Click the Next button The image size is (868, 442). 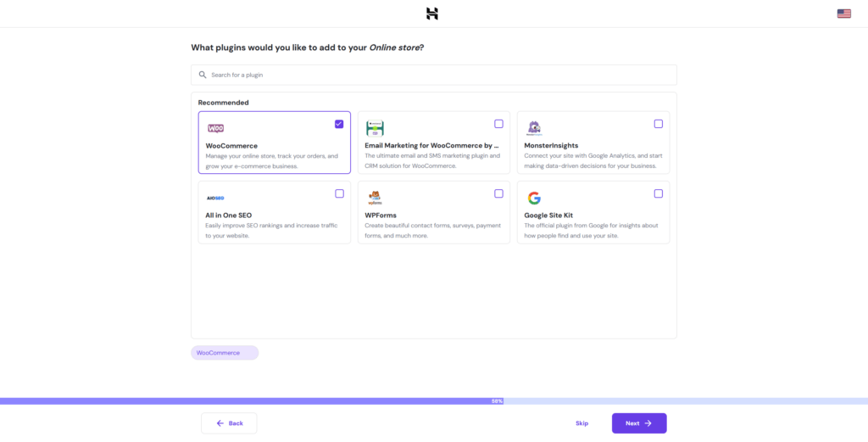tap(639, 423)
